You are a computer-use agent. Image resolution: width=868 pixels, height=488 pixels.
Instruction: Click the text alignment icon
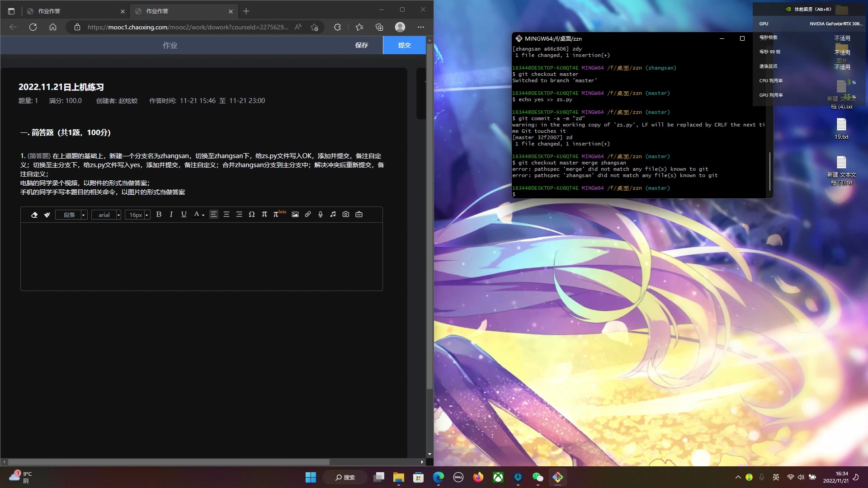click(213, 214)
